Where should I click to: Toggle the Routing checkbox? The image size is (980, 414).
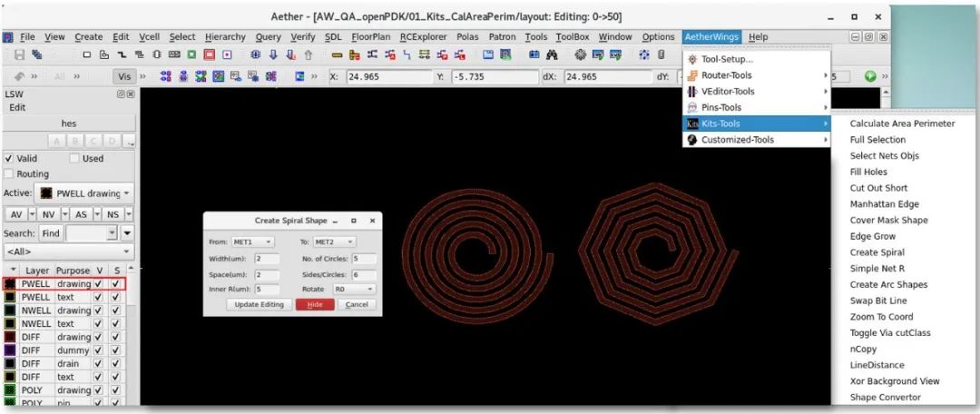pyautogui.click(x=9, y=173)
